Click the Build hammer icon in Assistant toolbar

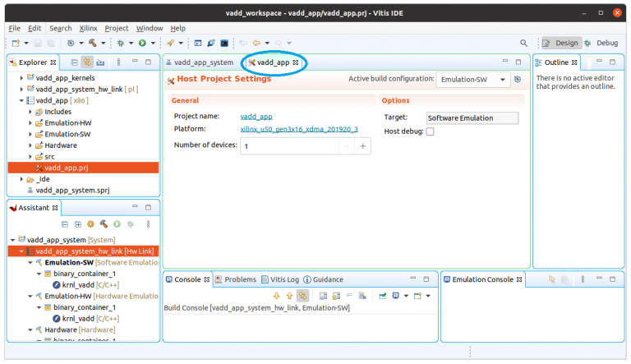[x=104, y=223]
